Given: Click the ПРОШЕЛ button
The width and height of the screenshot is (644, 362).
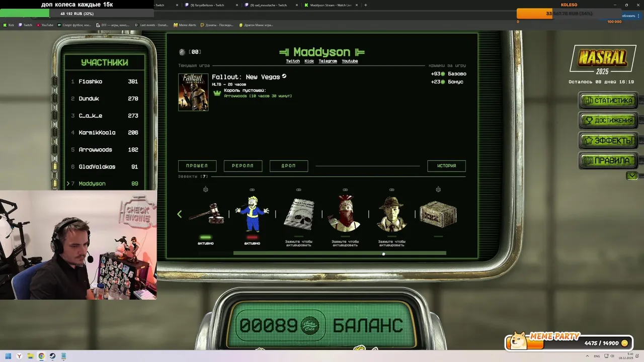Looking at the screenshot, I should click(197, 166).
